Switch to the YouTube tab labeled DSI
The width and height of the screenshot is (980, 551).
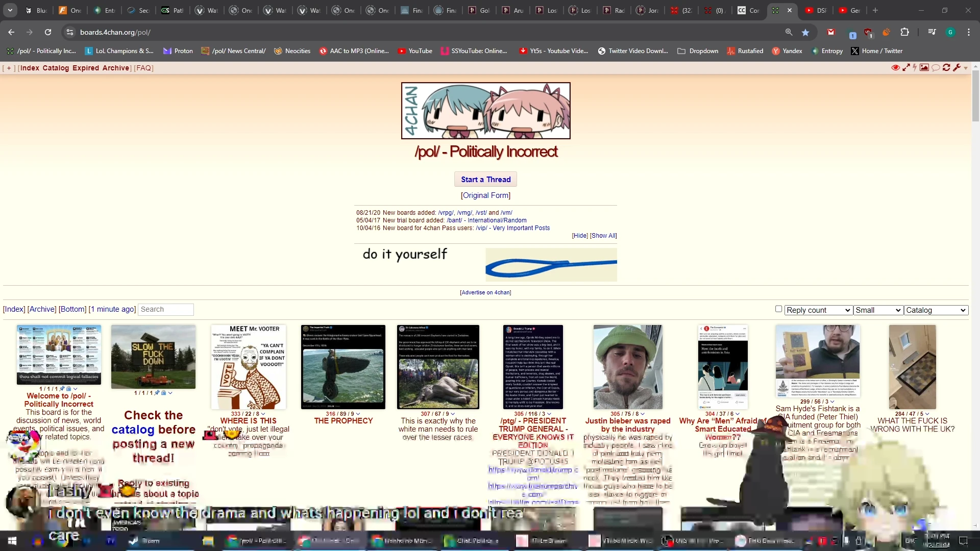[x=816, y=10]
